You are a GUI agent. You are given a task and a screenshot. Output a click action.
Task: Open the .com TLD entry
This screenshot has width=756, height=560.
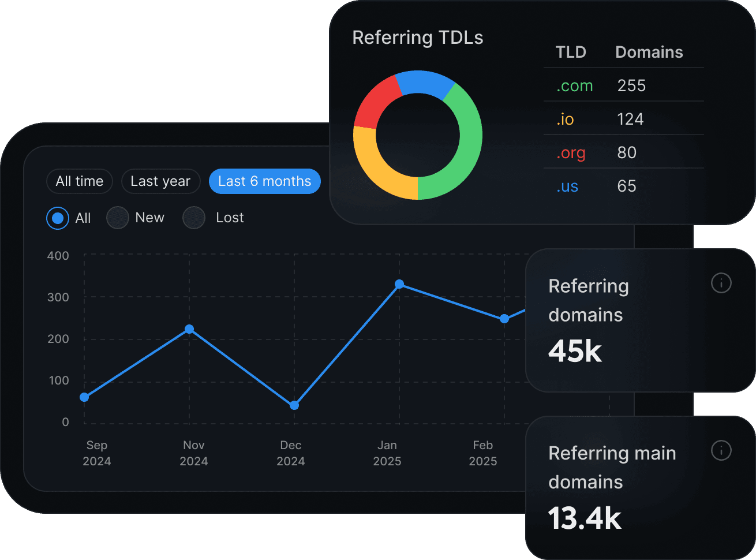574,85
